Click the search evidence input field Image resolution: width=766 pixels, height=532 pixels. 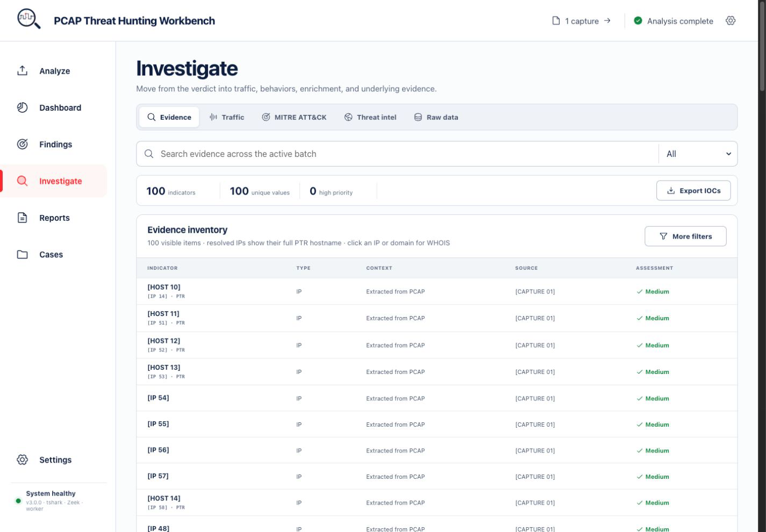click(398, 154)
